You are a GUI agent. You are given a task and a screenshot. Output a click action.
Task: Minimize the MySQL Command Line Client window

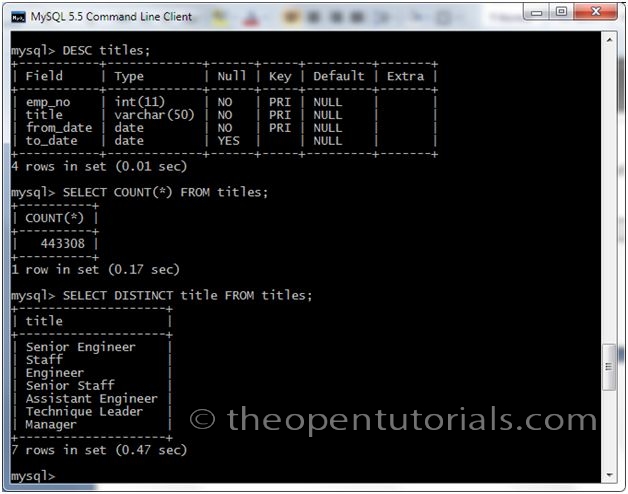click(536, 12)
